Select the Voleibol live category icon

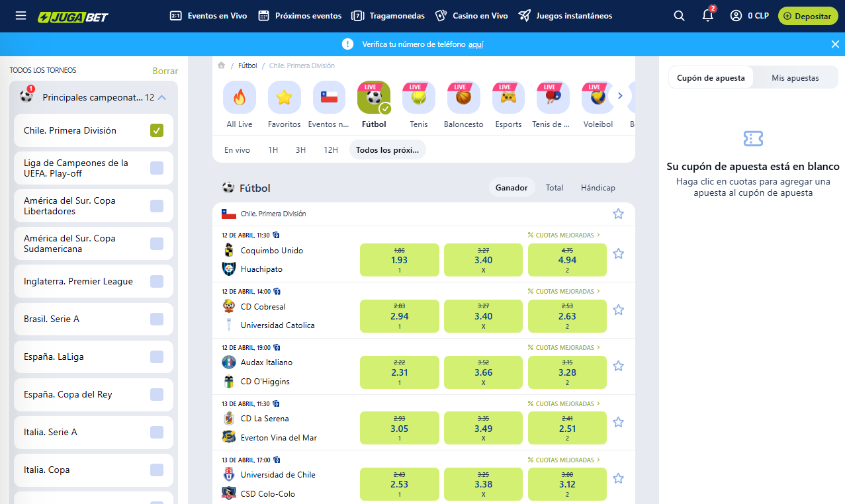click(x=598, y=97)
